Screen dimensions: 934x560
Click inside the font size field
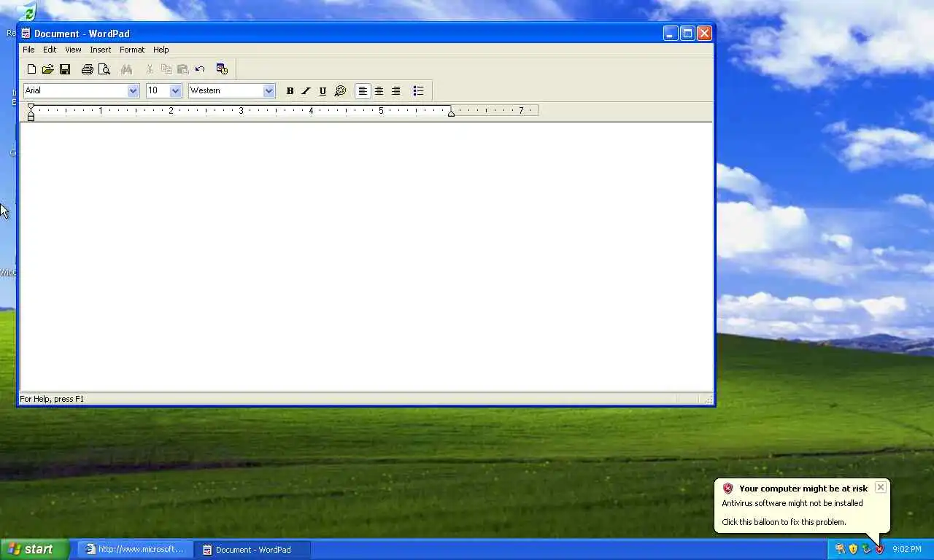pyautogui.click(x=158, y=90)
